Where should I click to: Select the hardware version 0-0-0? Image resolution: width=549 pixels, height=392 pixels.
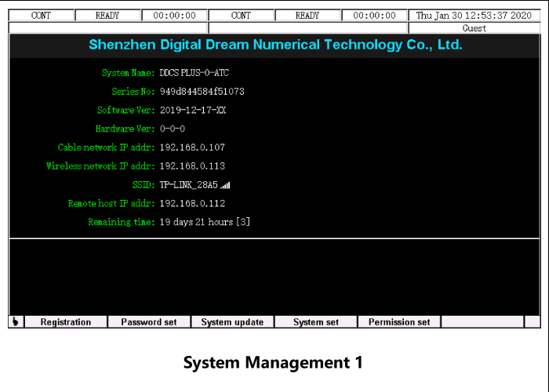click(173, 129)
